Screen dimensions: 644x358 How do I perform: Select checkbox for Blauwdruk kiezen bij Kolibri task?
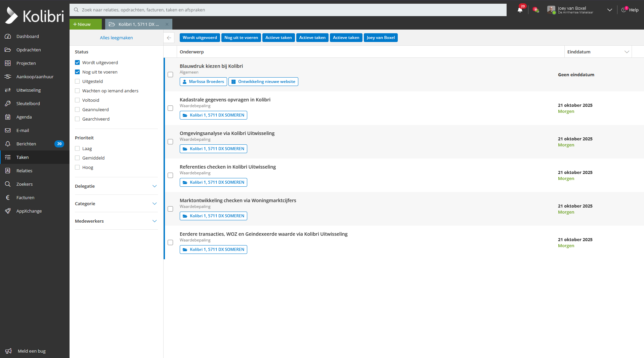tap(170, 75)
